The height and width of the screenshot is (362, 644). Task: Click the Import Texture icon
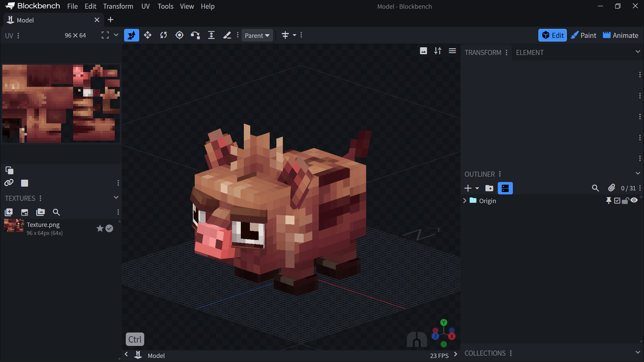click(9, 212)
